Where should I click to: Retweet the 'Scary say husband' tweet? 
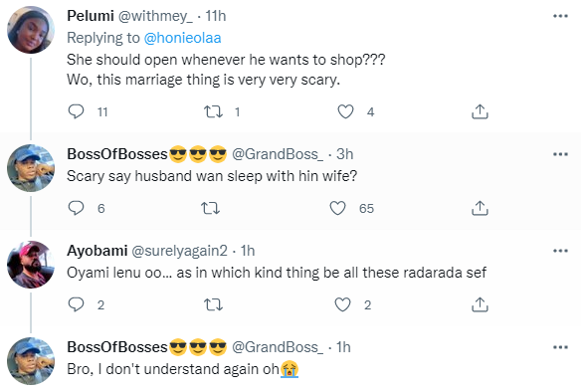tap(211, 208)
